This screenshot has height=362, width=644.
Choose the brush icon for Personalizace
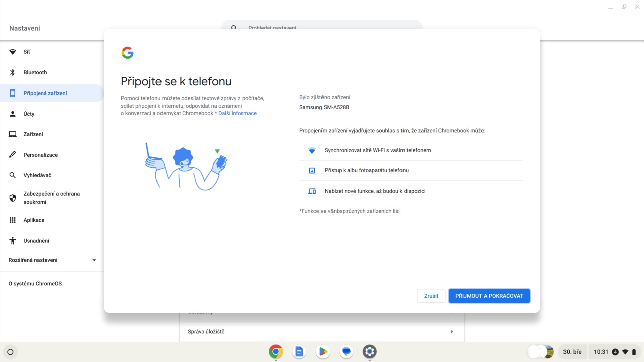pyautogui.click(x=13, y=155)
